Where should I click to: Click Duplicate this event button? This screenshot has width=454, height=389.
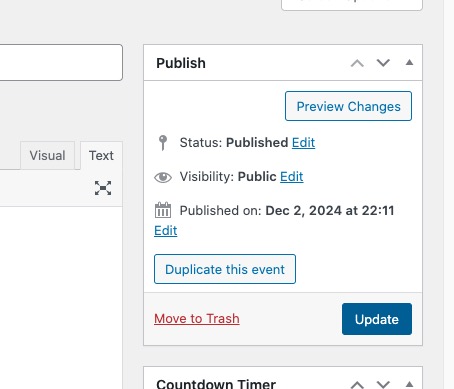point(225,269)
